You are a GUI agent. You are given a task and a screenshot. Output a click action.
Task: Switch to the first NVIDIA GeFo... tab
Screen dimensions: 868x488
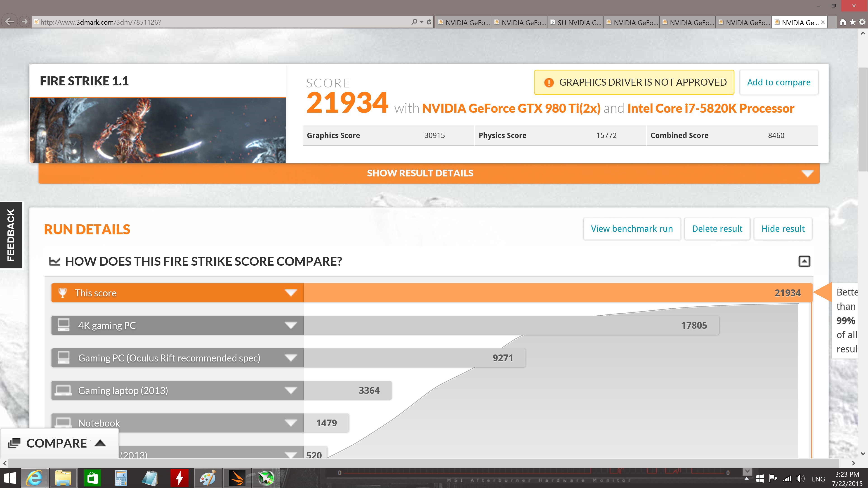(x=464, y=23)
